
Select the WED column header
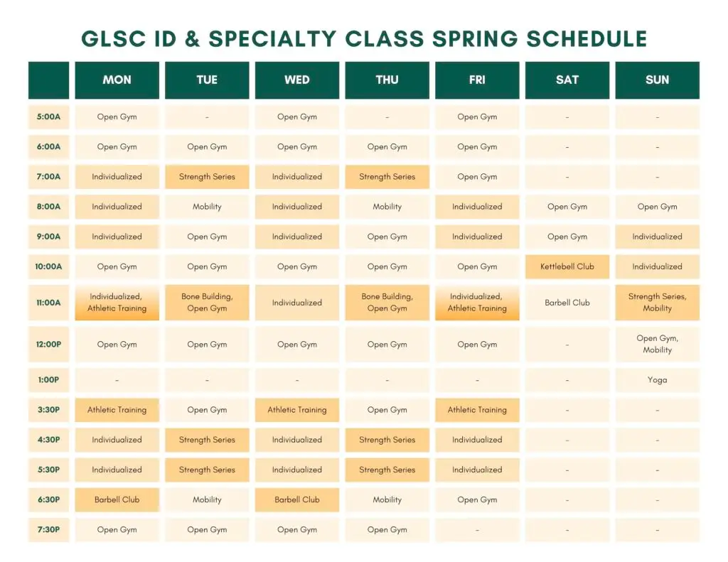click(x=297, y=80)
